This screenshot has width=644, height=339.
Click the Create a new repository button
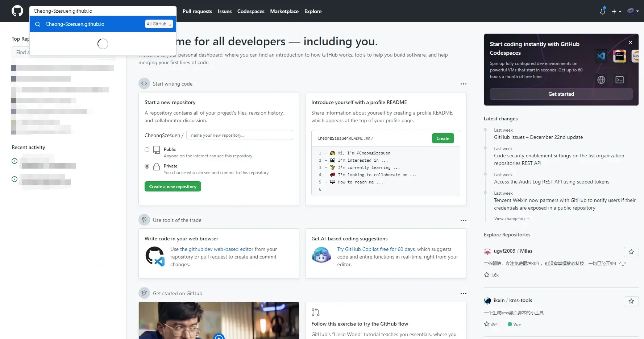(173, 186)
